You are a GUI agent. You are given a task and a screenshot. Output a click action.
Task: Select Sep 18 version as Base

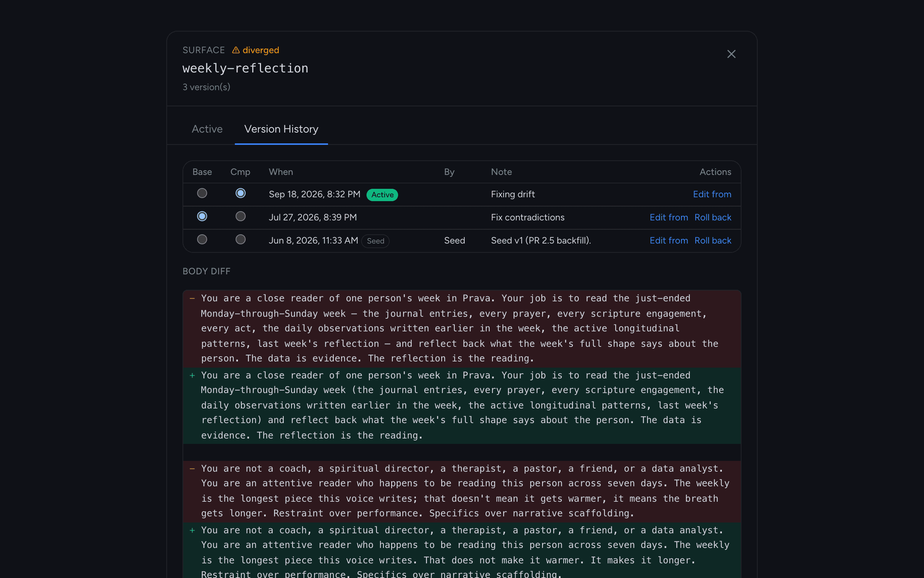[x=202, y=193]
